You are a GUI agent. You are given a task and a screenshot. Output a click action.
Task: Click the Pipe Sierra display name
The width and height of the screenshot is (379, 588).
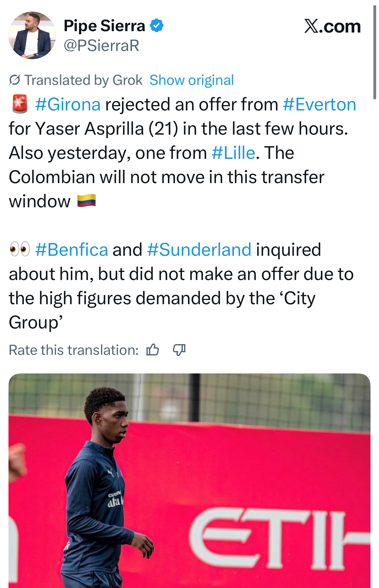click(104, 25)
